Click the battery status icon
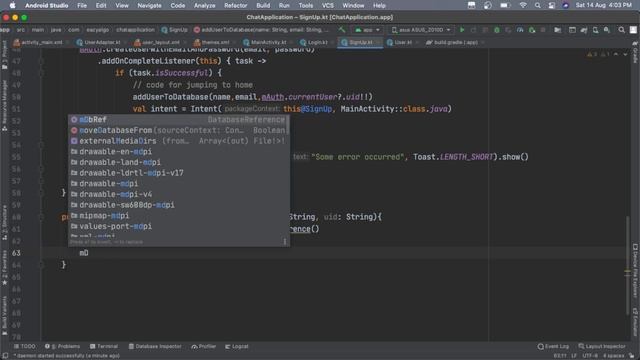Image resolution: width=640 pixels, height=360 pixels. (x=505, y=5)
